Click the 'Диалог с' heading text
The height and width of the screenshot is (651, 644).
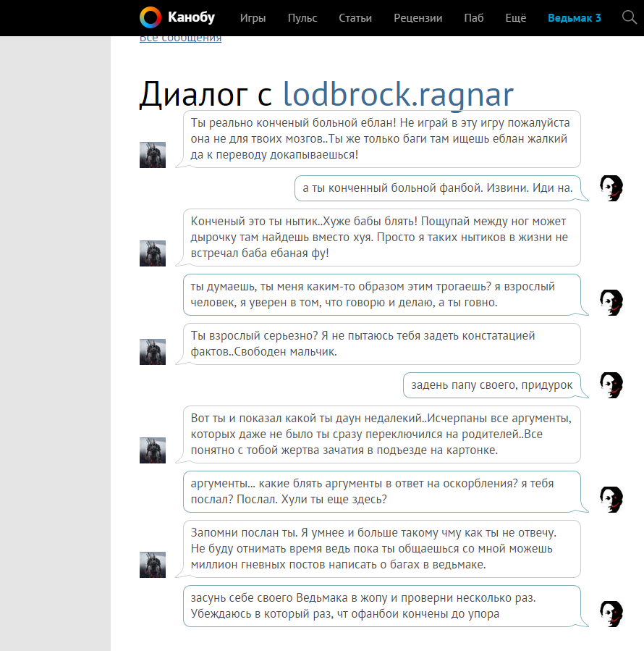pyautogui.click(x=206, y=95)
